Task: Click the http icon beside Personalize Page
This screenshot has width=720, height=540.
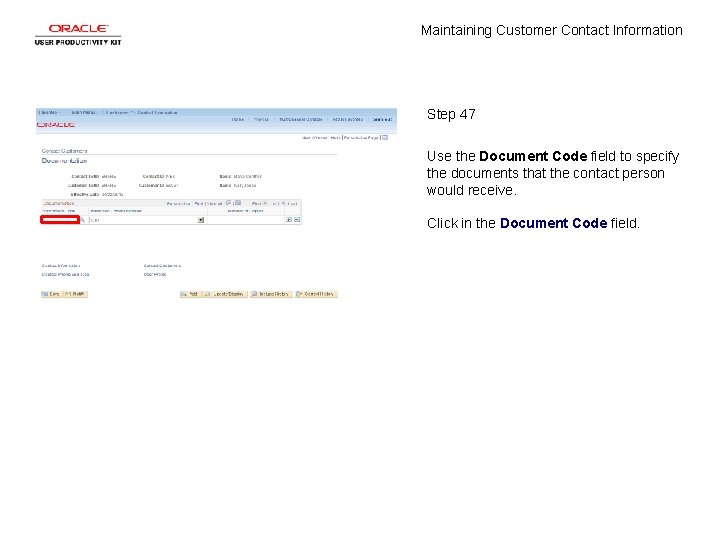Action: coord(385,137)
